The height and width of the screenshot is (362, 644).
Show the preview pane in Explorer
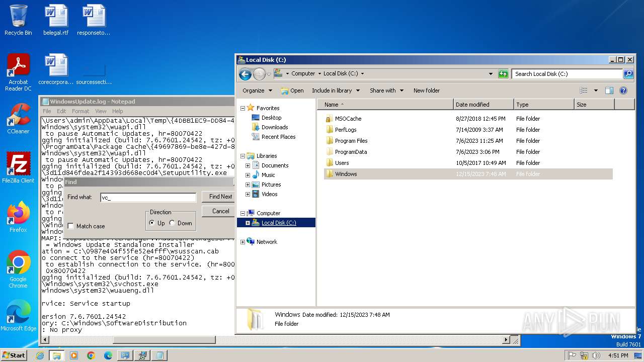(609, 90)
